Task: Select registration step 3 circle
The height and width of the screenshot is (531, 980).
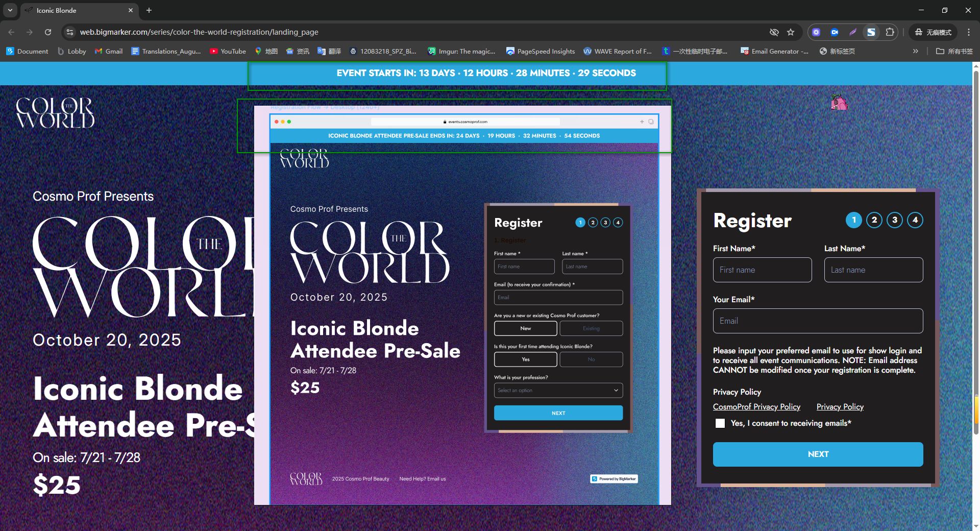Action: [x=895, y=220]
